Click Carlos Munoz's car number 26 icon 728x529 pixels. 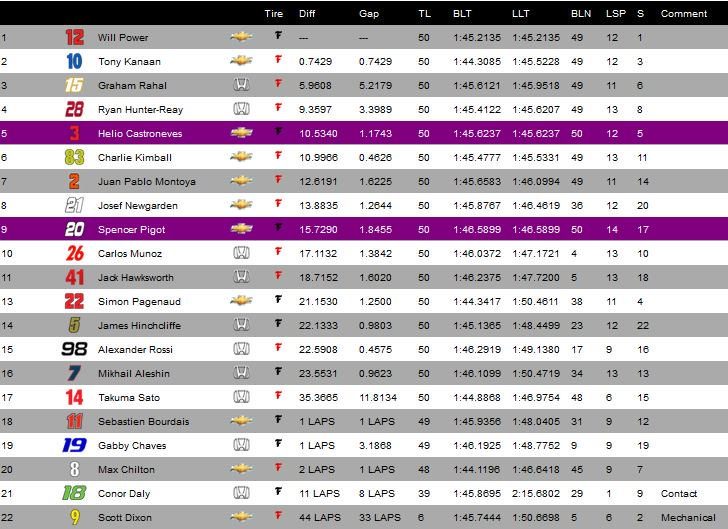click(75, 253)
